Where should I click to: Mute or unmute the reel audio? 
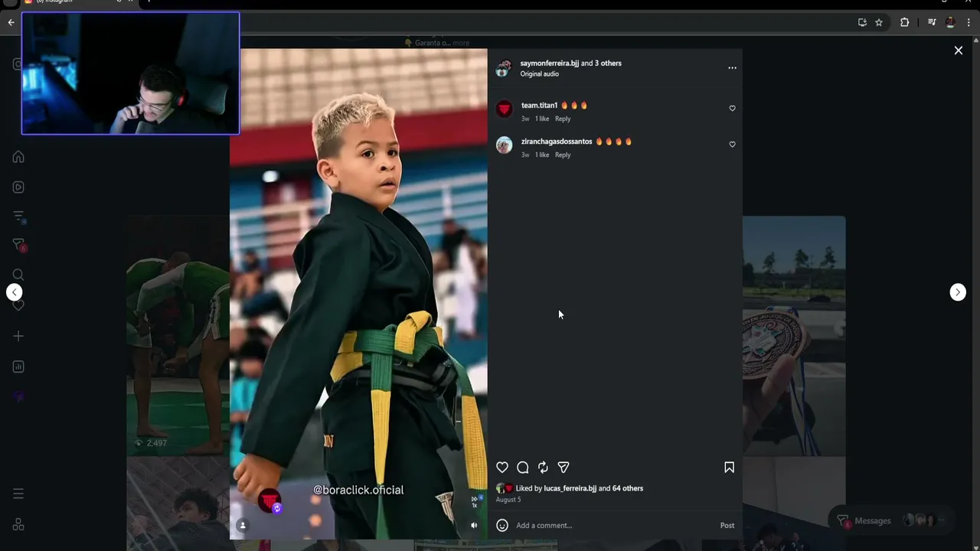[474, 525]
